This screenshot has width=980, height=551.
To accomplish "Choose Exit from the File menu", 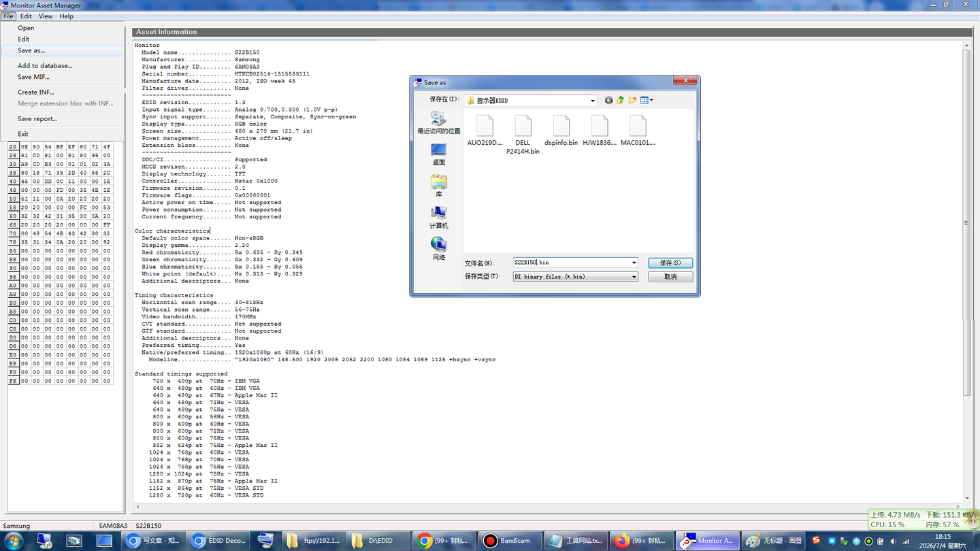I will coord(64,134).
